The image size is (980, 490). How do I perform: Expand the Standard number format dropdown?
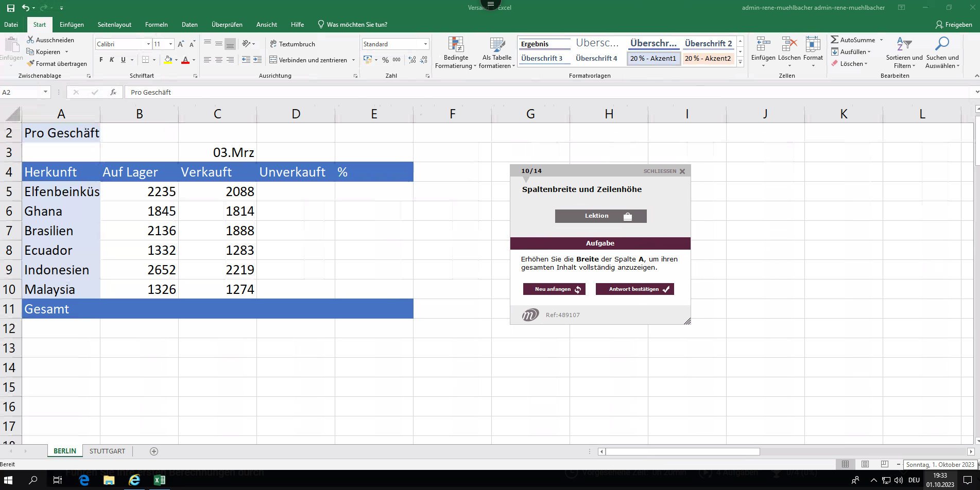pos(425,44)
